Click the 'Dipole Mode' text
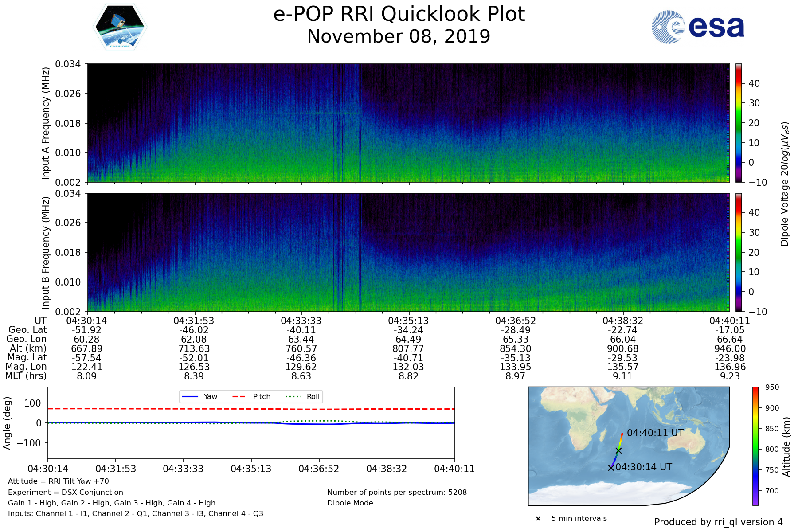Image resolution: width=798 pixels, height=532 pixels. click(x=350, y=503)
